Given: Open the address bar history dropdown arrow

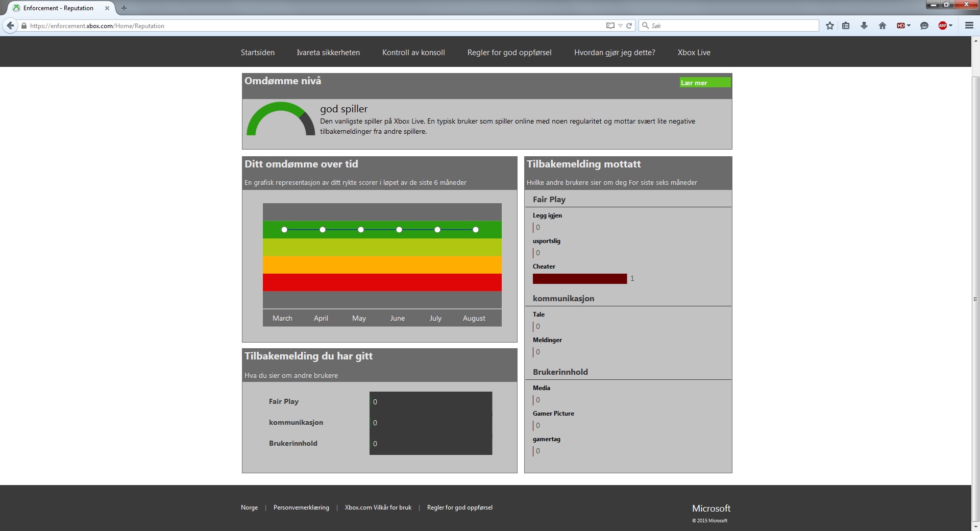Looking at the screenshot, I should pos(620,26).
